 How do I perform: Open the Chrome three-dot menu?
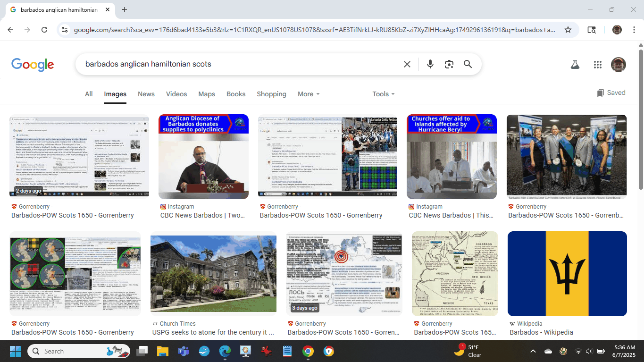634,30
